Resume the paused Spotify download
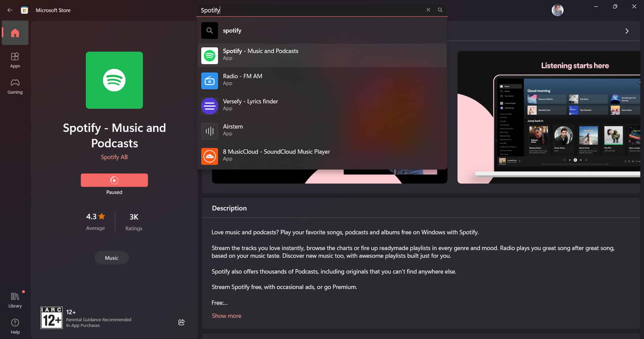644x339 pixels. (114, 180)
